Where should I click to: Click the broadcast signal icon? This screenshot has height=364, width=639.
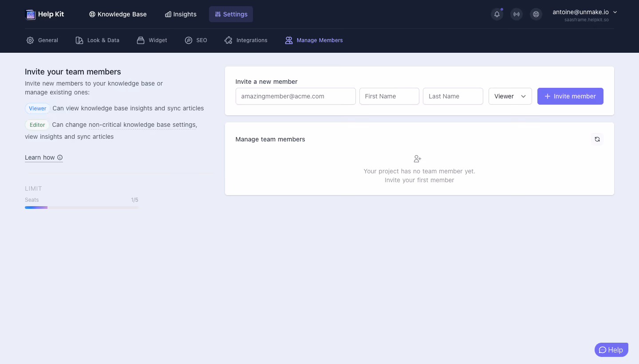pos(517,14)
